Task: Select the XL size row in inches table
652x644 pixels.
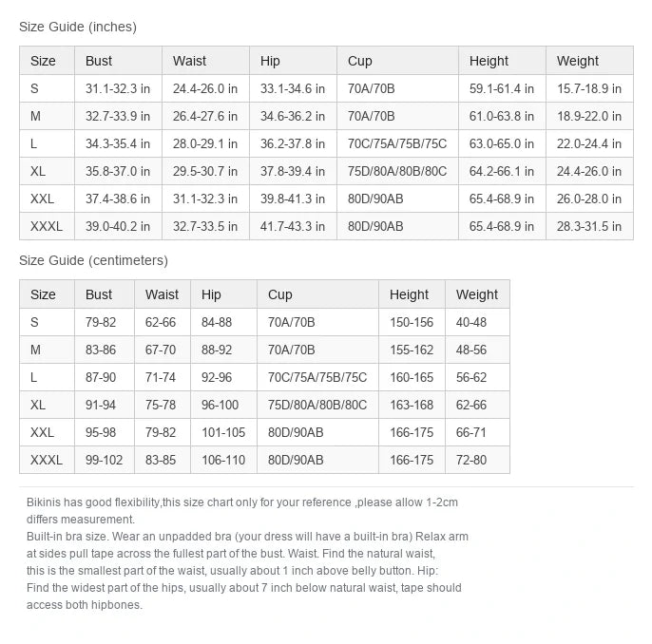Action: coord(326,171)
